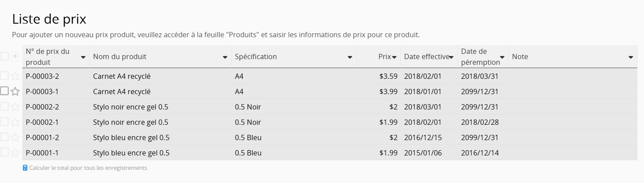Check the select-all checkbox in header
The width and height of the screenshot is (644, 183).
pos(4,56)
